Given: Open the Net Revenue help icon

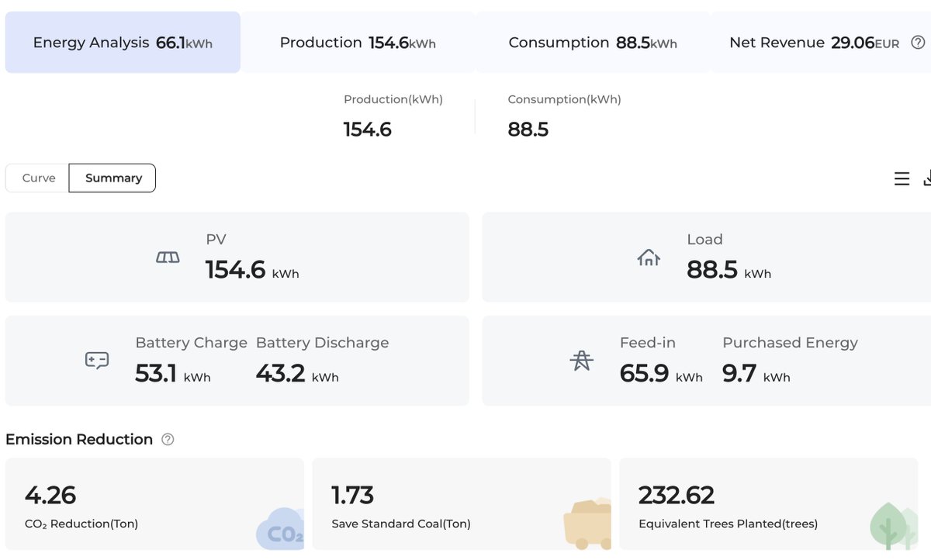Looking at the screenshot, I should click(x=918, y=43).
